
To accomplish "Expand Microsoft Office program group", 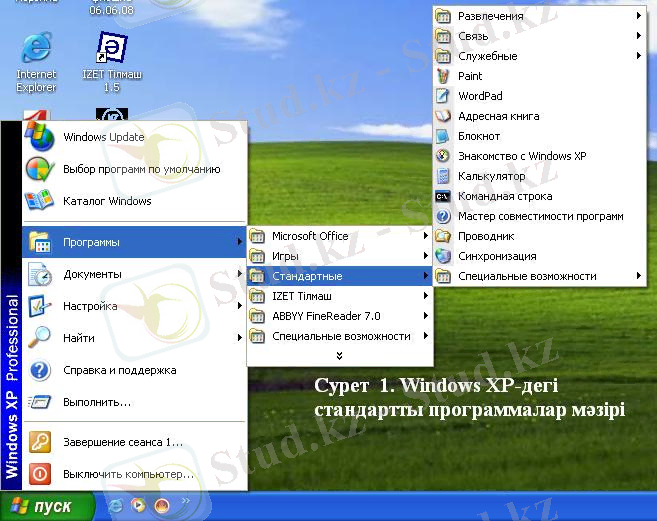I will coord(310,236).
